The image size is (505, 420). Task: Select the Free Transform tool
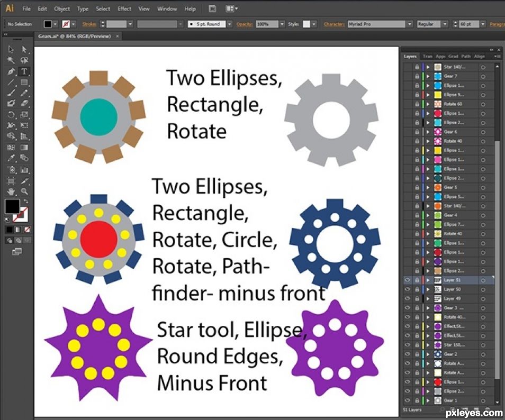(x=24, y=125)
